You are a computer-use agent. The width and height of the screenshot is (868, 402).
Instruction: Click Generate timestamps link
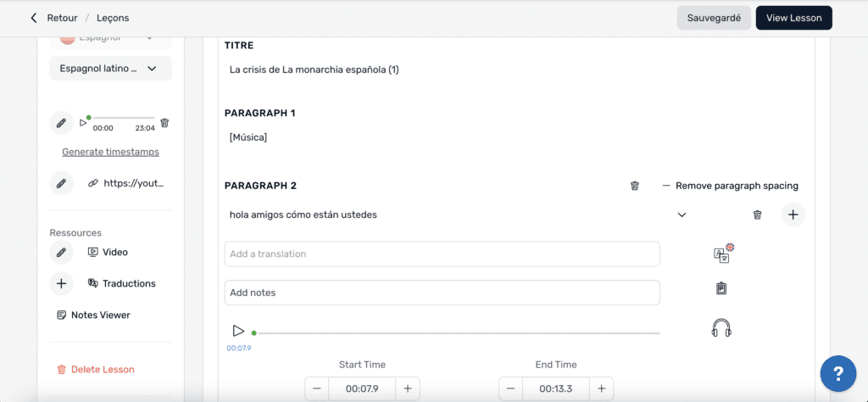[x=110, y=152]
